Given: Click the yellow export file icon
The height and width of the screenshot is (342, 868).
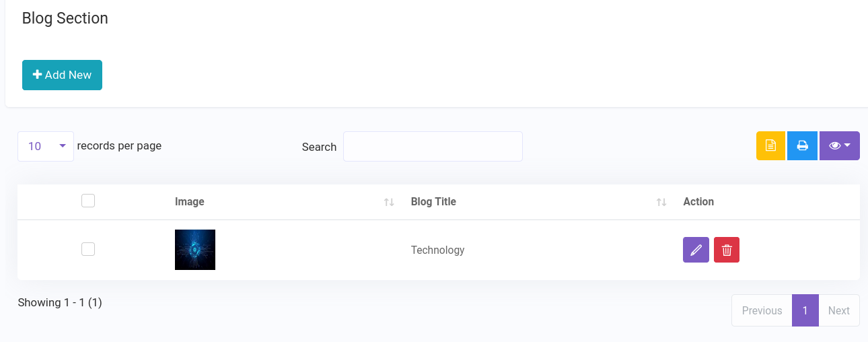Looking at the screenshot, I should (770, 145).
